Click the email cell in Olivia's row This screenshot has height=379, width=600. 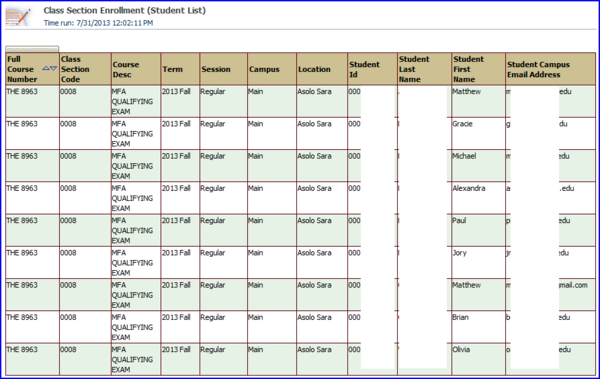tap(550, 359)
